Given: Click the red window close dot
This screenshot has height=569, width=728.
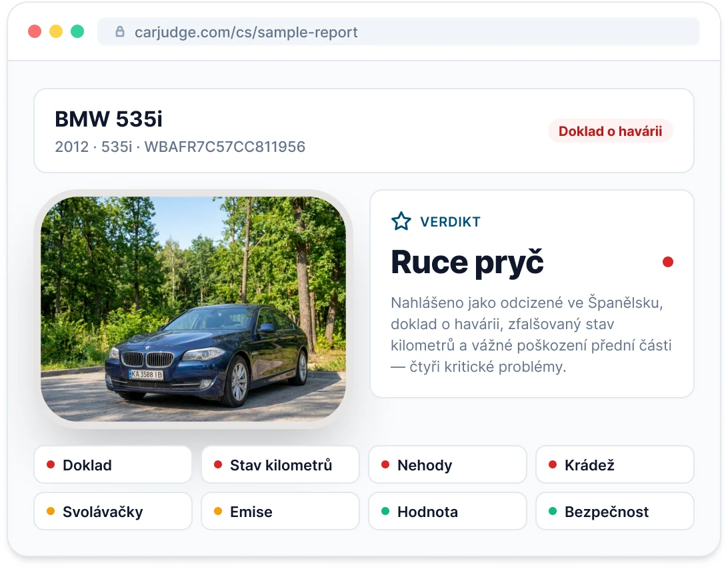Looking at the screenshot, I should click(35, 31).
